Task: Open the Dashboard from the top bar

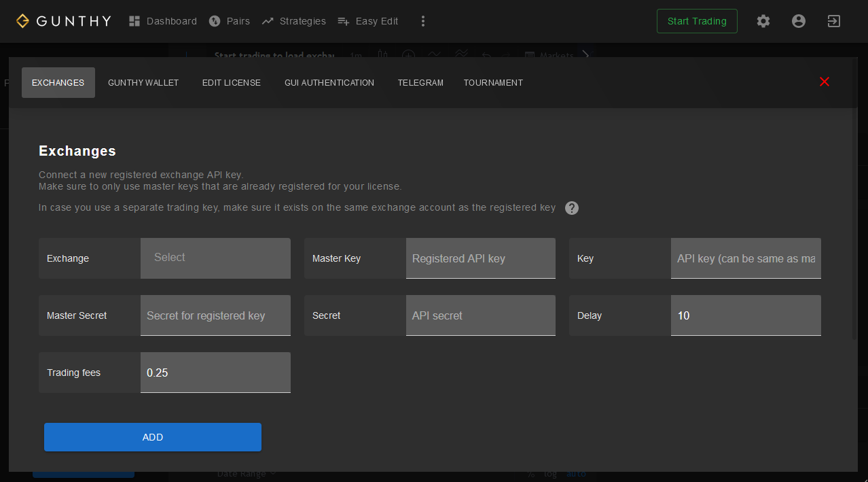Action: [x=163, y=21]
